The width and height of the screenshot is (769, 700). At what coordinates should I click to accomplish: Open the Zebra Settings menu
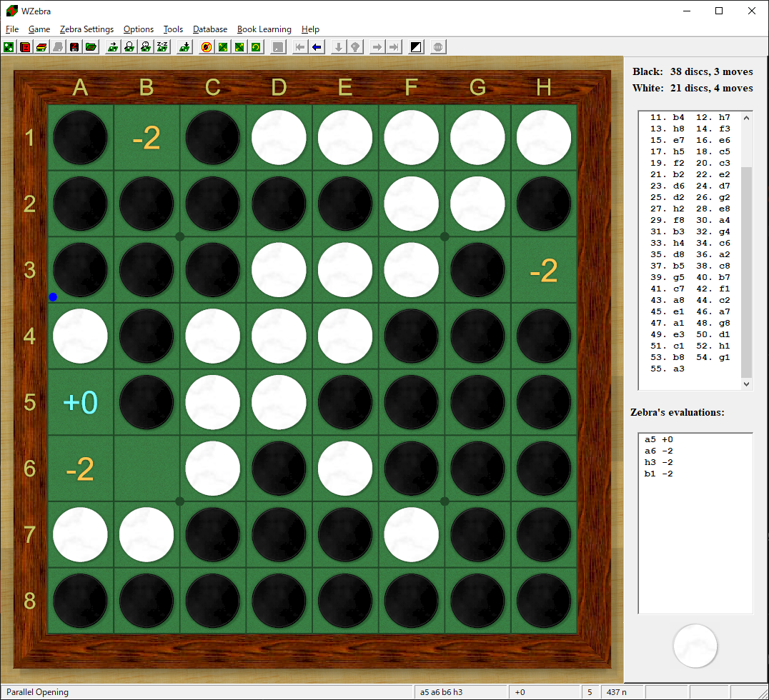click(86, 29)
